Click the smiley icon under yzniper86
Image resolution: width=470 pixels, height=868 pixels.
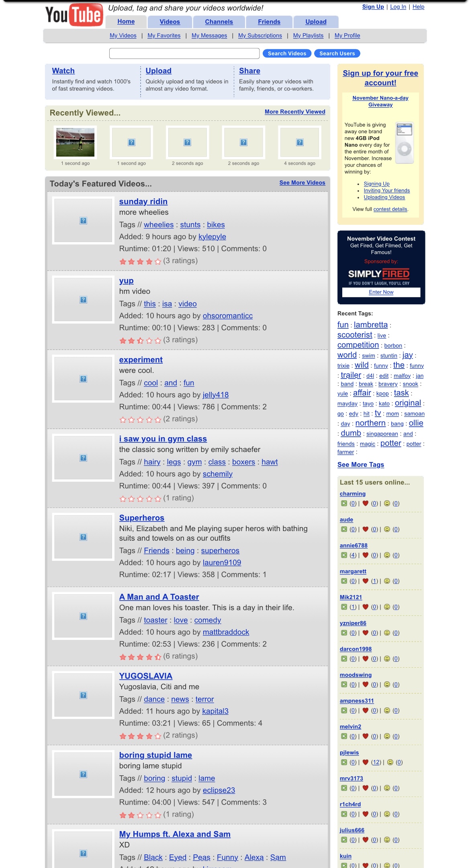point(387,633)
